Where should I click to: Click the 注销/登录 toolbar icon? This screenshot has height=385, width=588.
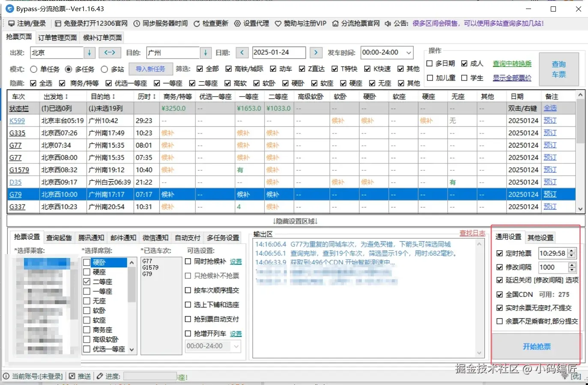[x=12, y=24]
